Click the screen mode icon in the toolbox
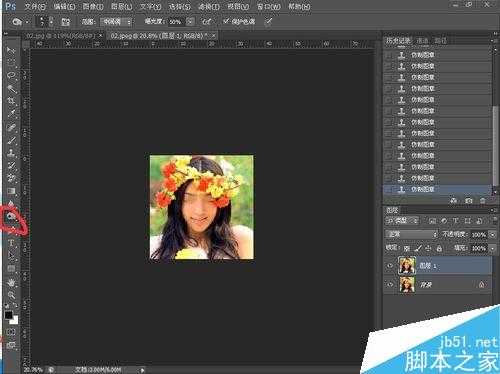 pos(11,345)
